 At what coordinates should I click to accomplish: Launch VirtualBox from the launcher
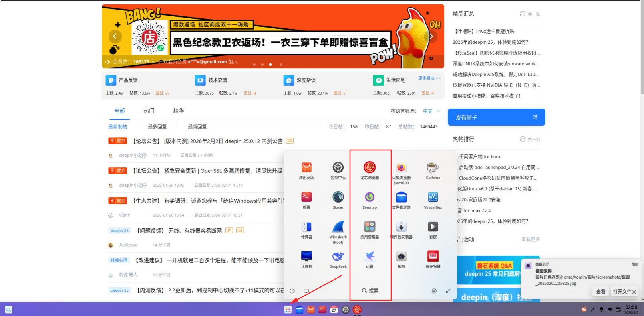coord(433,198)
